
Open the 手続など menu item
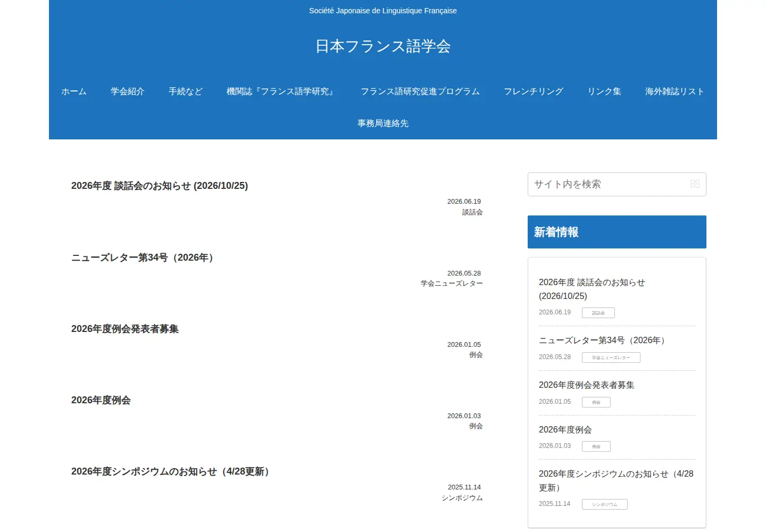186,92
